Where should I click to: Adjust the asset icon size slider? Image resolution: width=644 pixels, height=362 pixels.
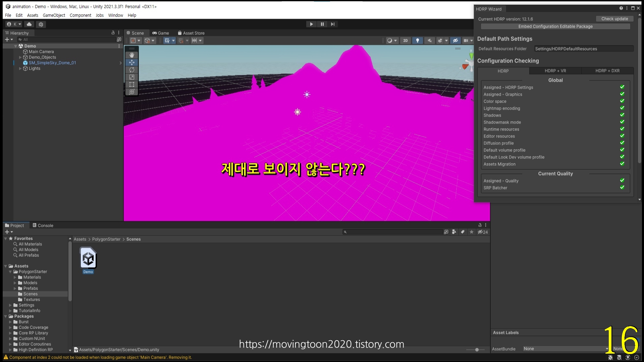[x=477, y=350]
